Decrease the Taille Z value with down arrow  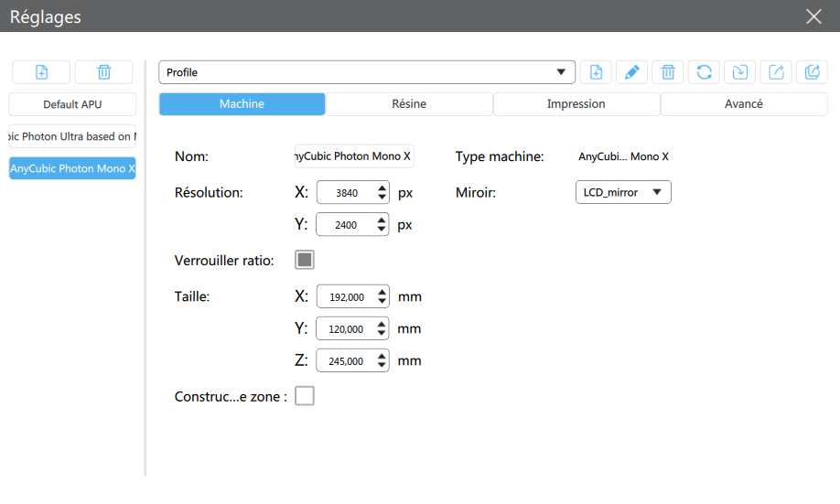[x=382, y=366]
